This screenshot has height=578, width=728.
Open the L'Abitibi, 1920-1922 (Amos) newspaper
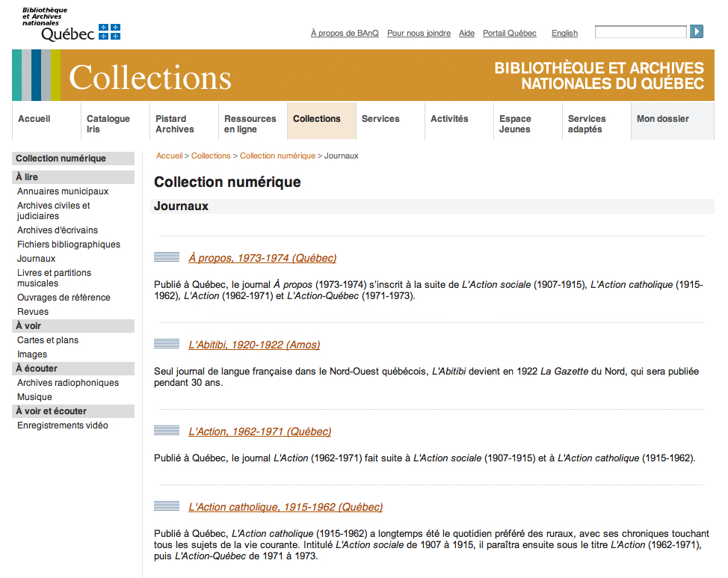pyautogui.click(x=254, y=345)
